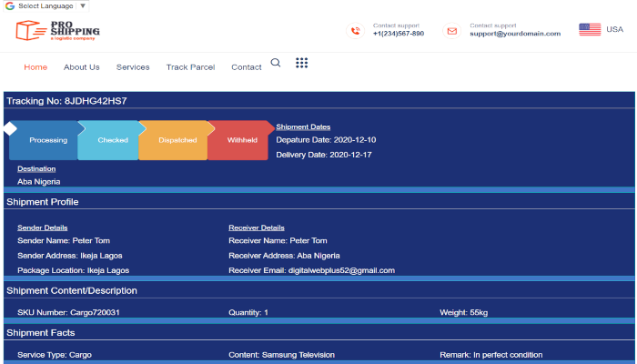Select the Dispatched status step

[177, 140]
